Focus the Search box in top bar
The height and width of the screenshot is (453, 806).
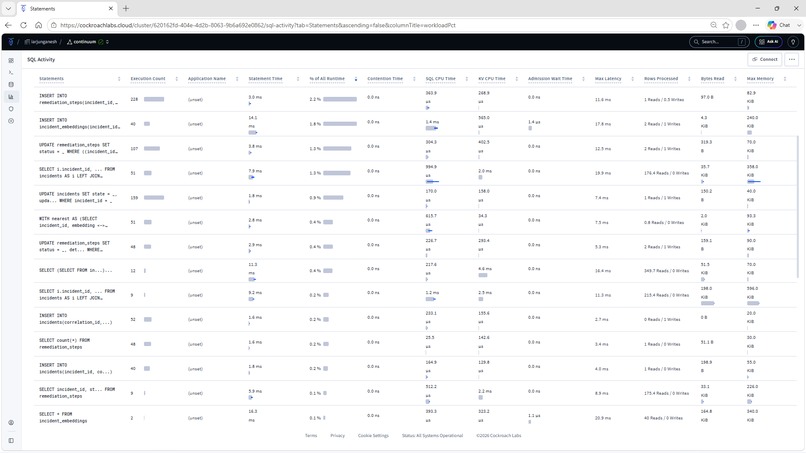click(x=719, y=42)
